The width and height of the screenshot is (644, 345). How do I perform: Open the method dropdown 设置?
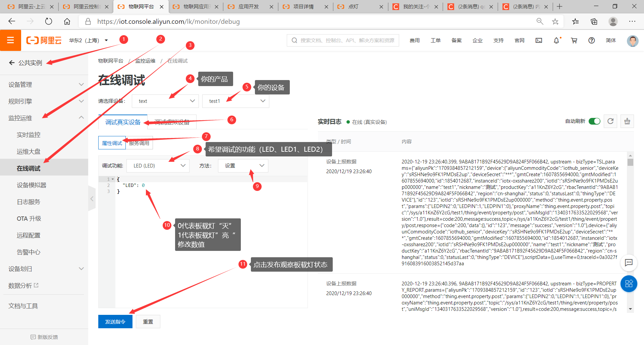click(x=243, y=165)
